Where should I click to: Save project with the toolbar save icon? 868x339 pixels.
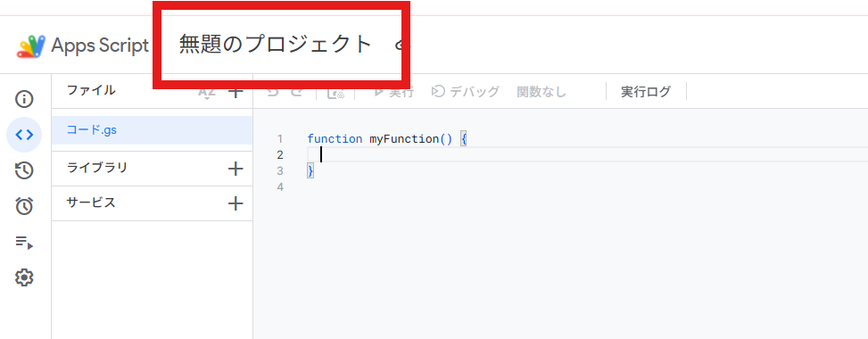[336, 93]
